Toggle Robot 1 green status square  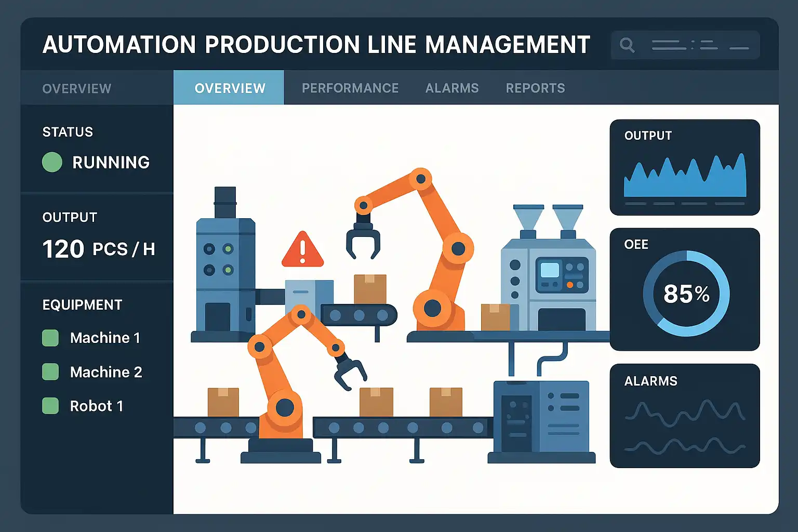tap(50, 406)
